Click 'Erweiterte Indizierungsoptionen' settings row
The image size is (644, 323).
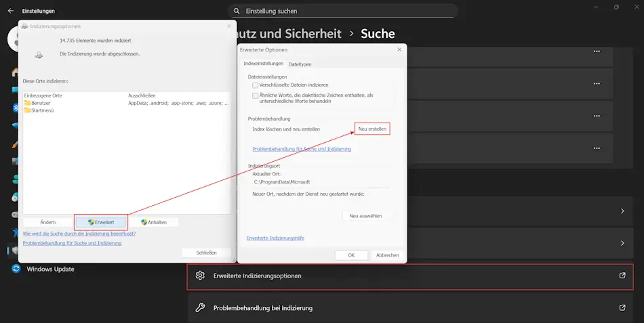pos(410,276)
